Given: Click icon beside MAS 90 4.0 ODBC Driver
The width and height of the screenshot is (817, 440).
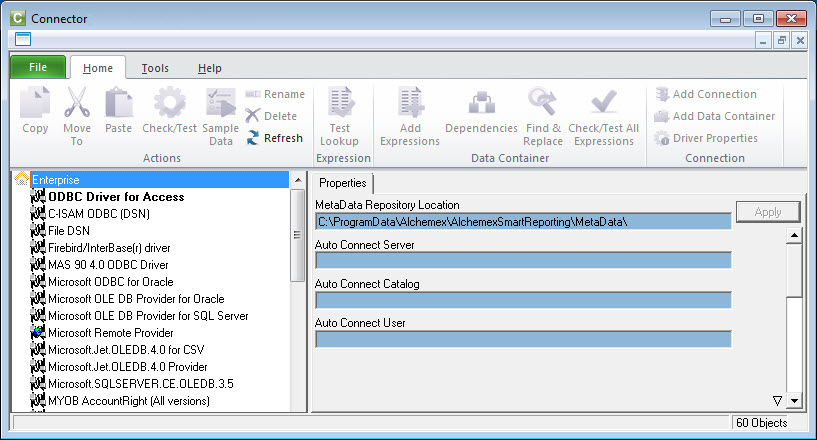Looking at the screenshot, I should tap(38, 264).
